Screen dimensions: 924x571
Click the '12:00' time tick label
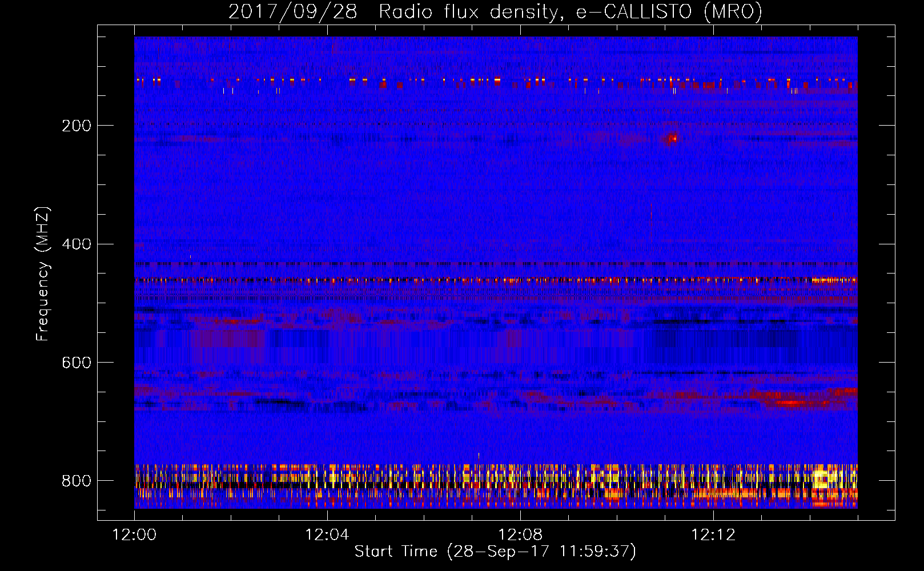[x=134, y=535]
